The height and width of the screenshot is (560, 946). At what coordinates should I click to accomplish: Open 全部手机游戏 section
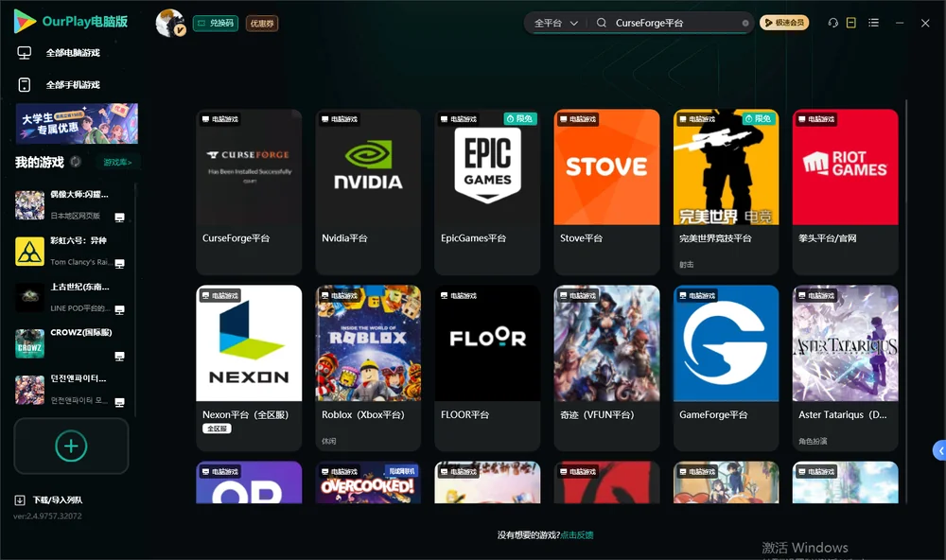pyautogui.click(x=73, y=85)
